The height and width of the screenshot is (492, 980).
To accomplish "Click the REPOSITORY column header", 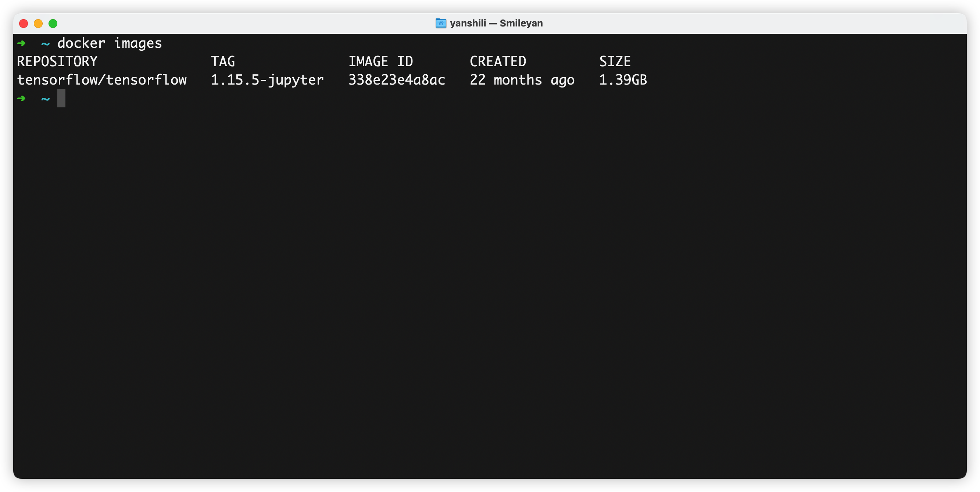I will (x=57, y=61).
